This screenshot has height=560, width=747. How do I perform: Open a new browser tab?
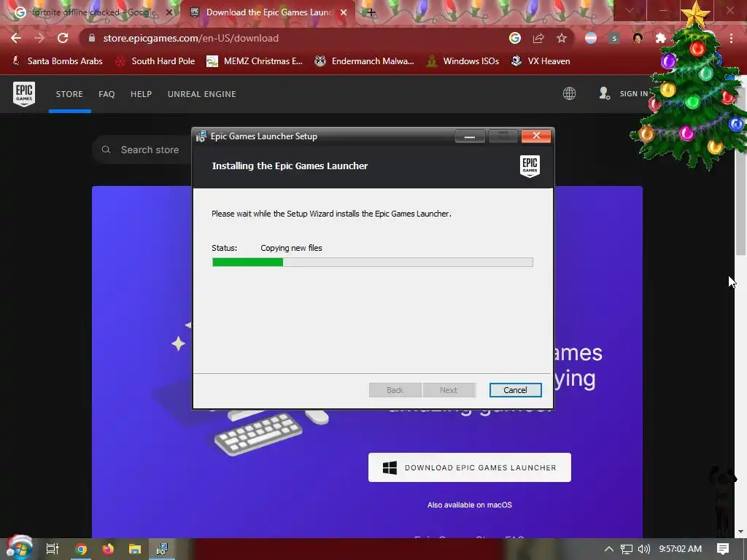(x=371, y=13)
